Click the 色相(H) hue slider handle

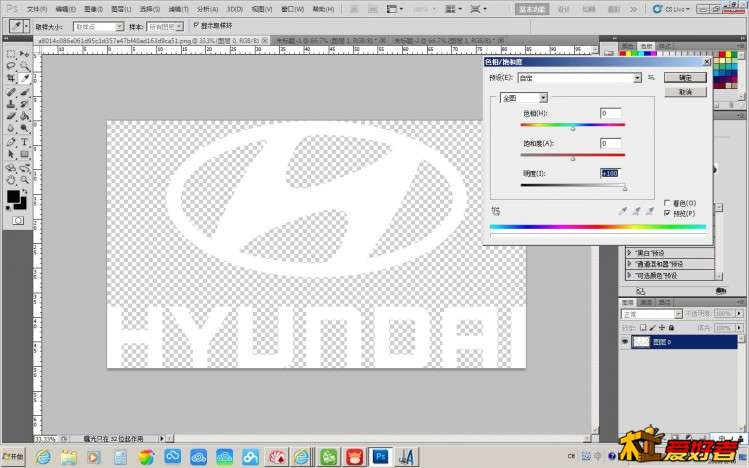[573, 128]
